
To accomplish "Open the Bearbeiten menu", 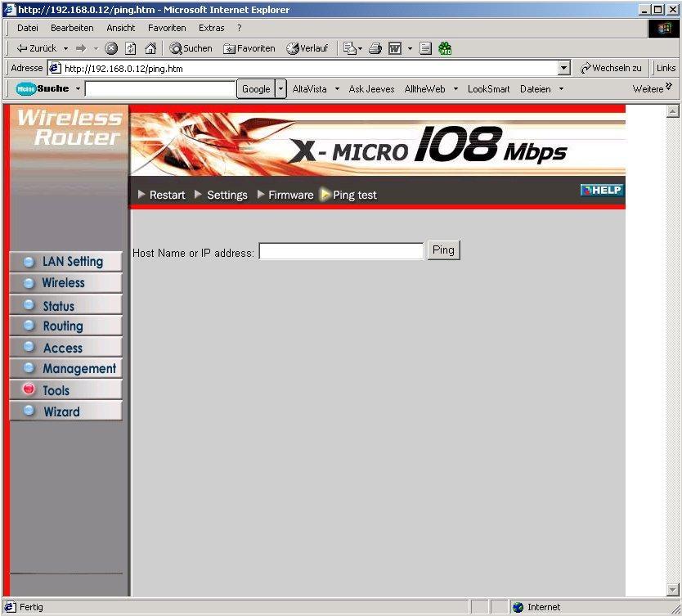I will pos(72,28).
